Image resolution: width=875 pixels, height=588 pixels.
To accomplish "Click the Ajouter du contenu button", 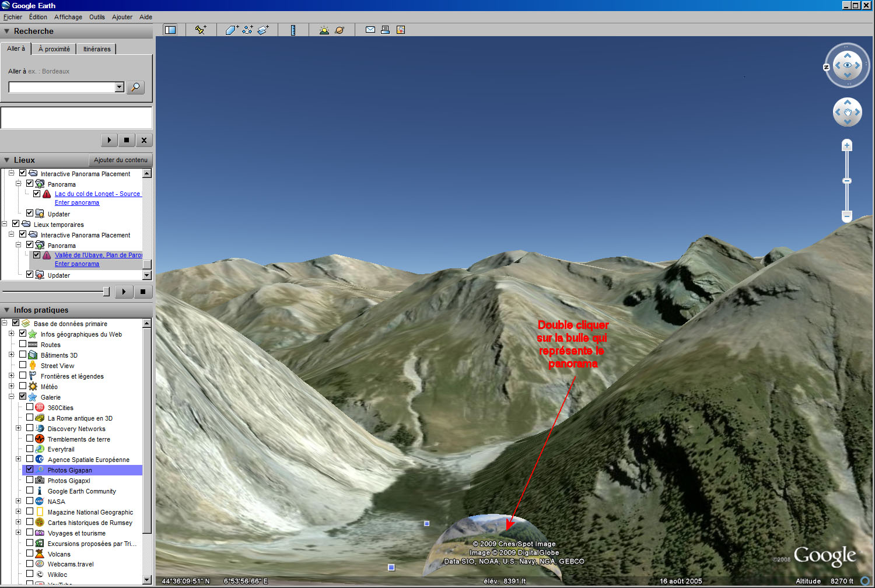I will coord(121,160).
